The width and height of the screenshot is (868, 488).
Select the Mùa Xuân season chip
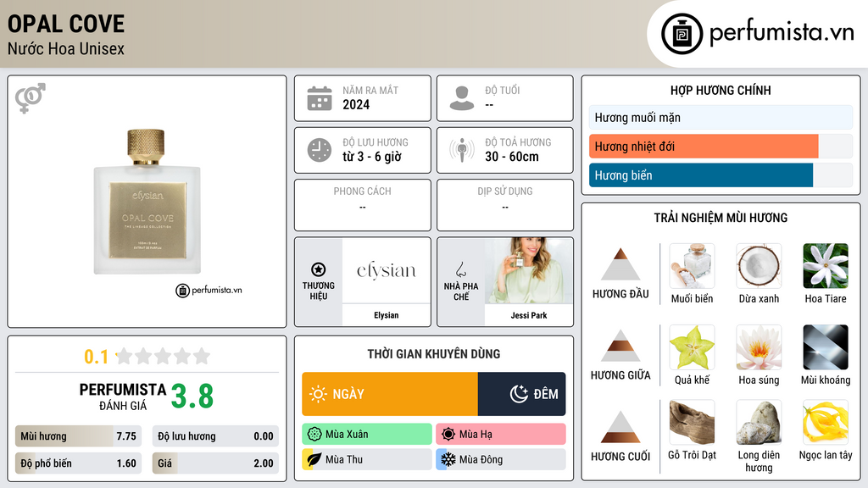[367, 435]
